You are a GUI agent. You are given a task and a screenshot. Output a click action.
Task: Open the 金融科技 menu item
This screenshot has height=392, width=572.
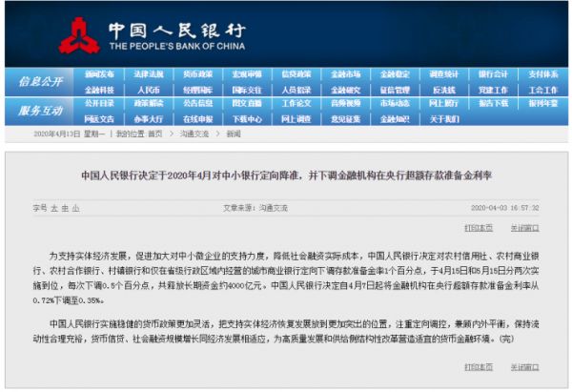[99, 91]
